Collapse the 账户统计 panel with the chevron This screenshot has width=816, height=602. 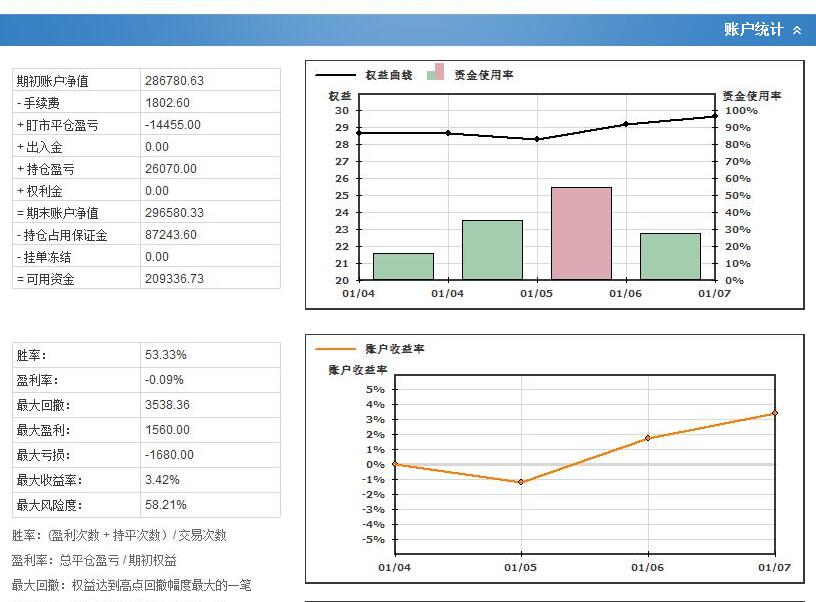797,30
